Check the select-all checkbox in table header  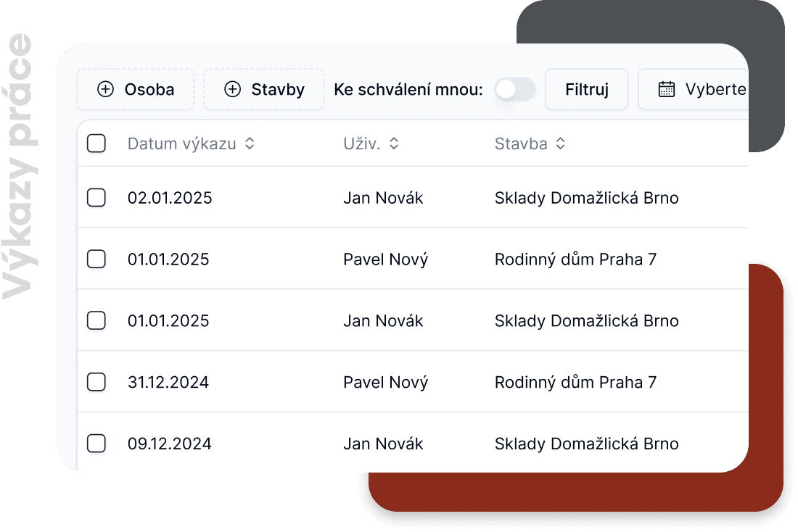pos(96,144)
